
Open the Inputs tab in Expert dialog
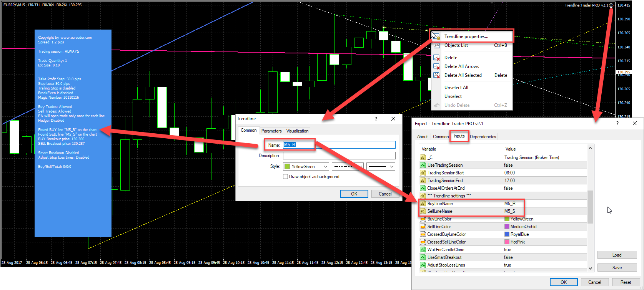click(x=459, y=136)
